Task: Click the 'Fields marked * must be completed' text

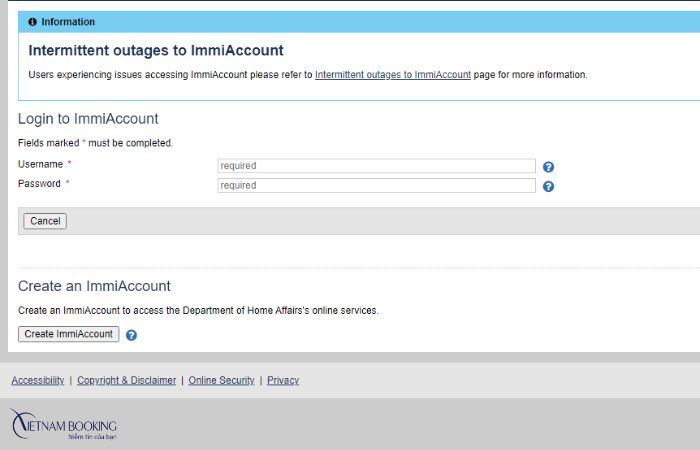Action: [95, 143]
